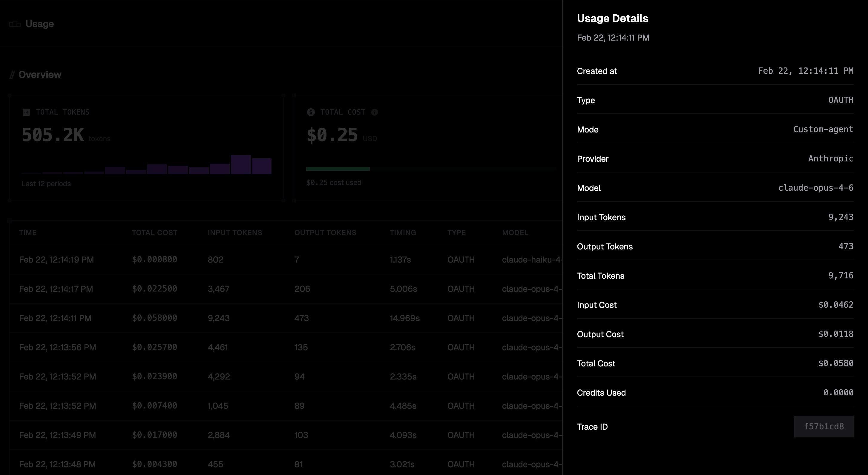Click the Usage page icon in header
This screenshot has height=475, width=868.
15,24
